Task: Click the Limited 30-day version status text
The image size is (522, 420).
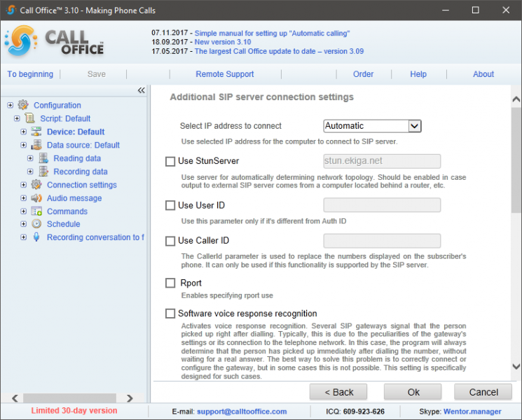Action: [x=74, y=411]
